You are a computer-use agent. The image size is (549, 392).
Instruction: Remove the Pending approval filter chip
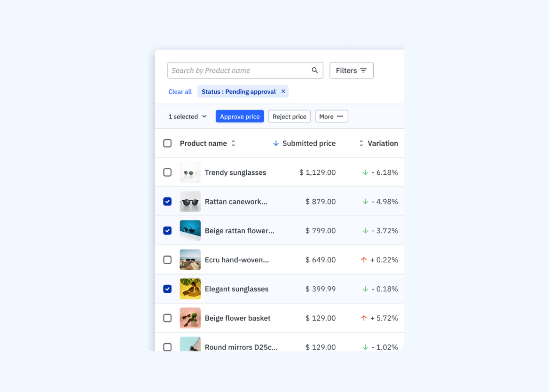(283, 91)
